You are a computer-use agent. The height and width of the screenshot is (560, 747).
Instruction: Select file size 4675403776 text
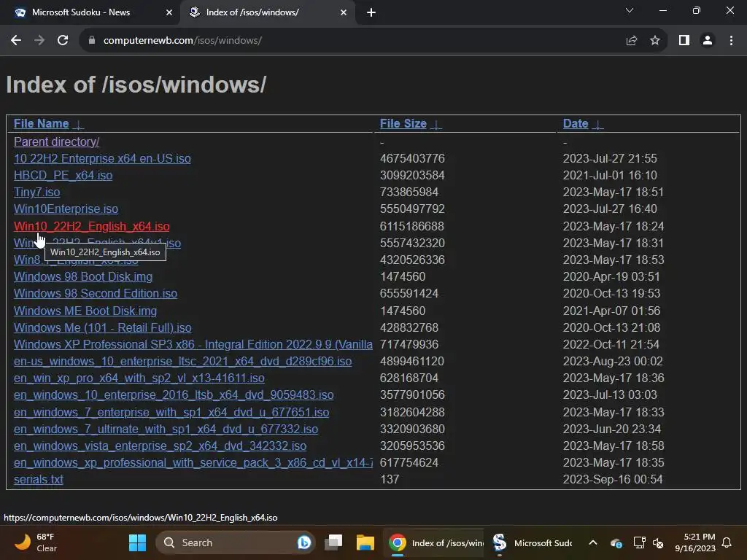(412, 158)
